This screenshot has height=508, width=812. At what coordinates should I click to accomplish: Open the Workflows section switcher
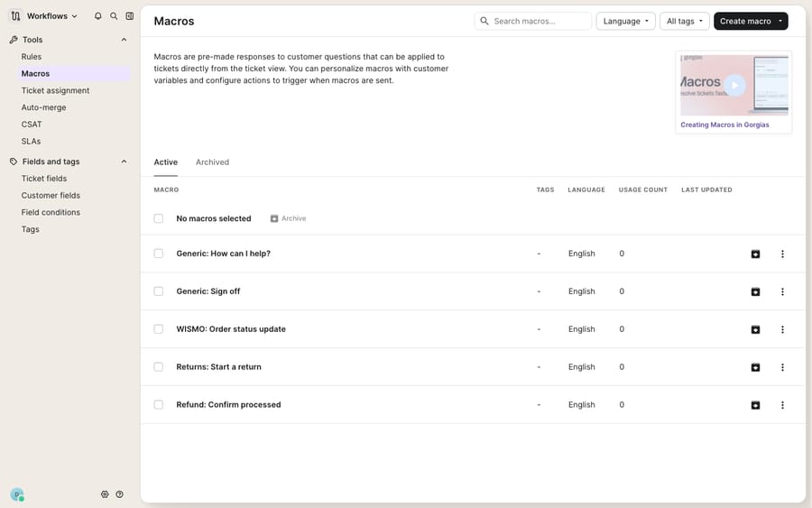pos(51,16)
